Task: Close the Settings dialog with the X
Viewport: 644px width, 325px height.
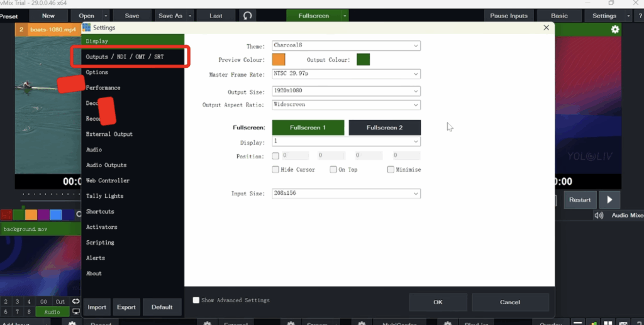Action: click(546, 28)
